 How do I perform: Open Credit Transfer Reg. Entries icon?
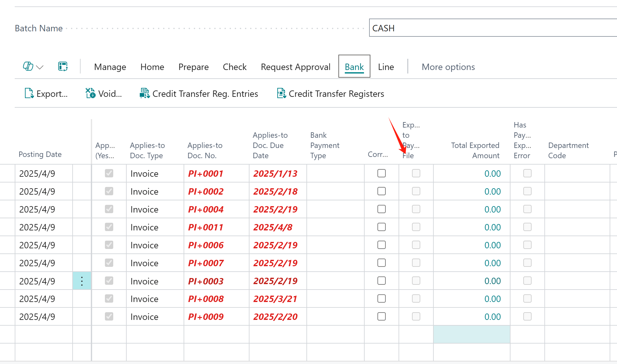(x=145, y=93)
